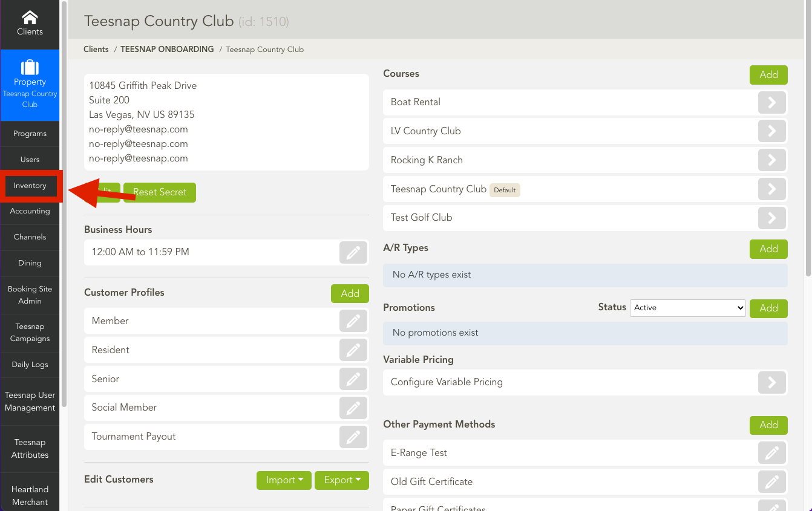Open Boat Rental course chevron

tap(771, 102)
